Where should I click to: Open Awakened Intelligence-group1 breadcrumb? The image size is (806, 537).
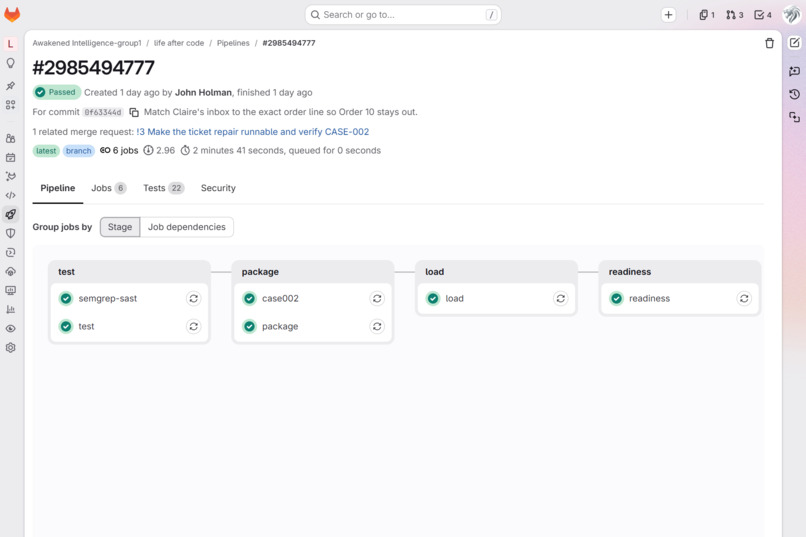(x=87, y=43)
